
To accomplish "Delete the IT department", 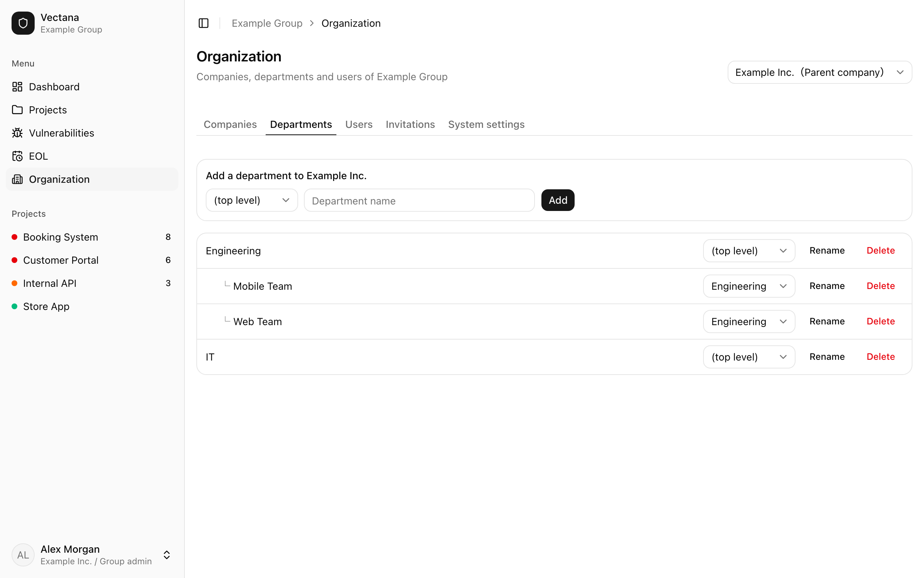I will click(880, 357).
